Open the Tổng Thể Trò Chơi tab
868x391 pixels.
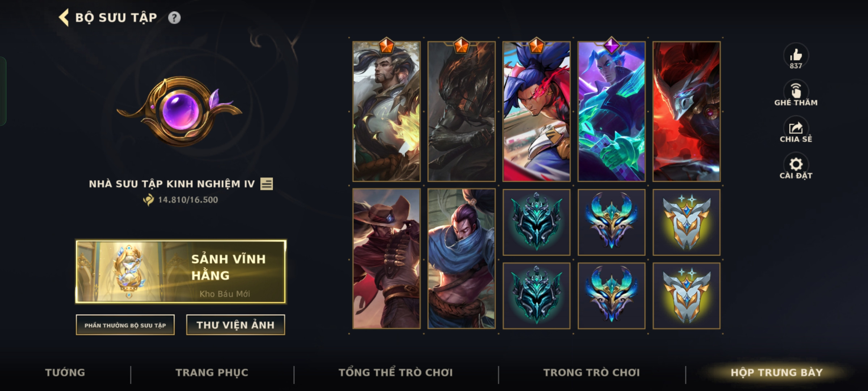396,373
